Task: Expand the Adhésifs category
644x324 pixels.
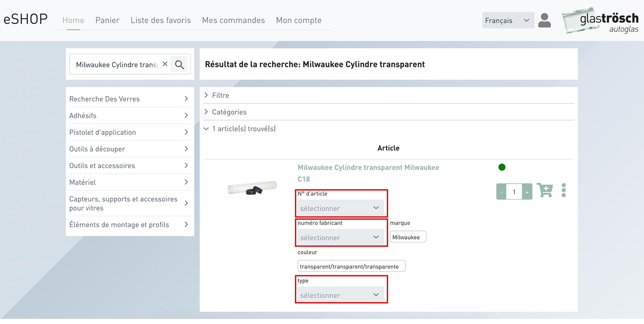Action: coord(129,115)
